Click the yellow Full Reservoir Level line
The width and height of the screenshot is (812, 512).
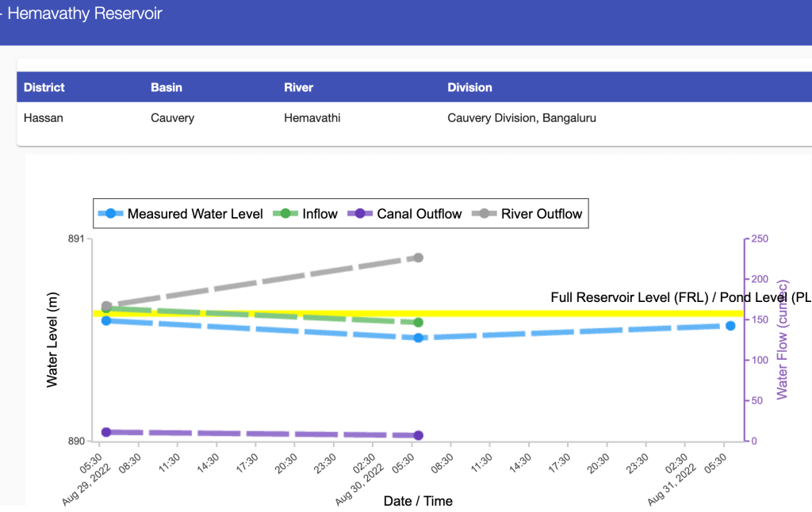555,314
